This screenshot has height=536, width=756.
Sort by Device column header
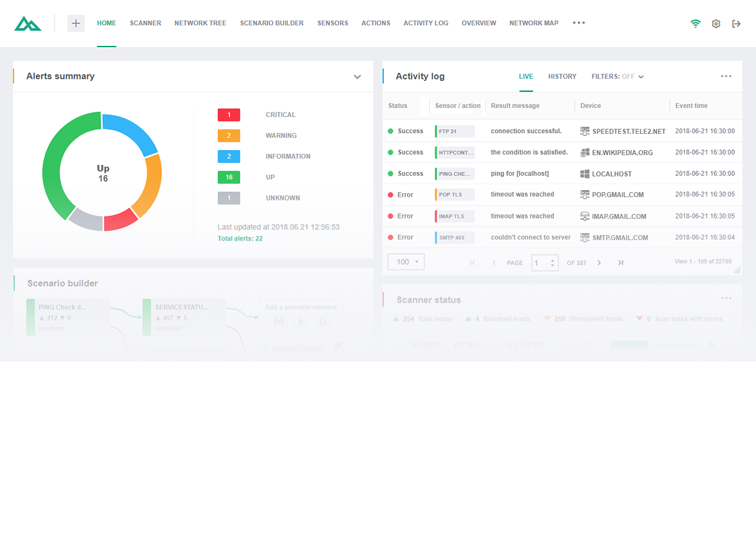tap(591, 105)
